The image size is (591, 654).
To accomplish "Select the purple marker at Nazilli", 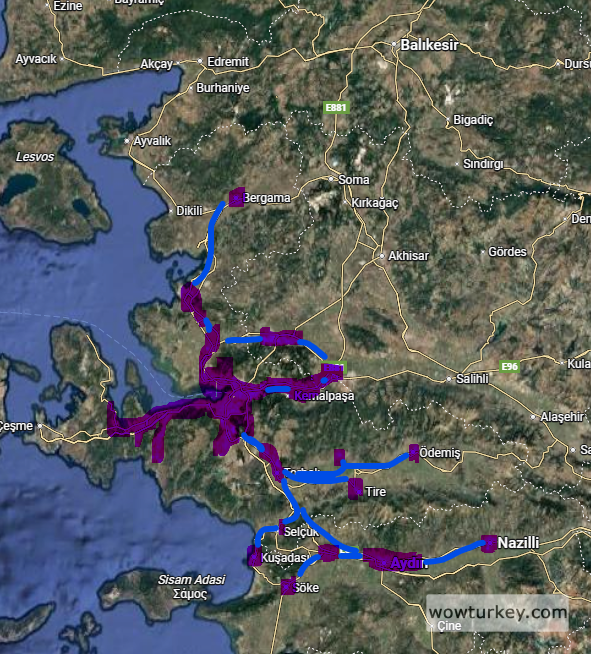I will [x=489, y=543].
